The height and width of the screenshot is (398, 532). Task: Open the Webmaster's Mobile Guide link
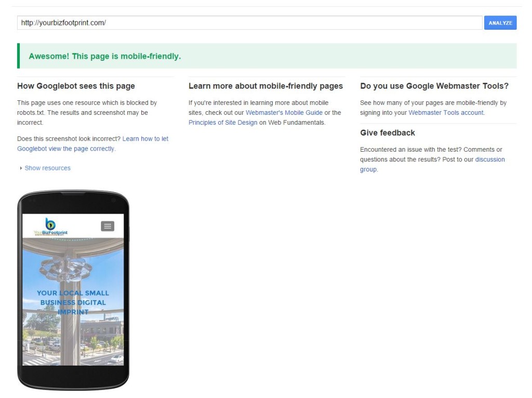(284, 113)
